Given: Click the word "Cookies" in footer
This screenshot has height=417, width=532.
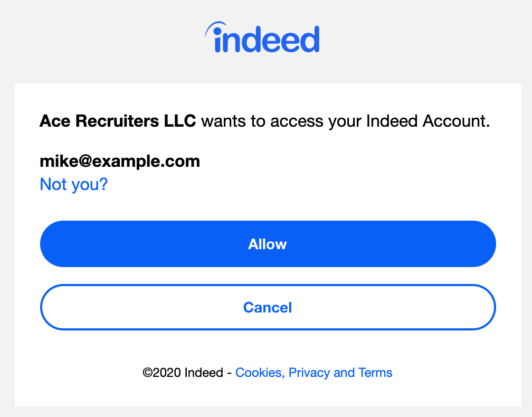Looking at the screenshot, I should pos(259,373).
